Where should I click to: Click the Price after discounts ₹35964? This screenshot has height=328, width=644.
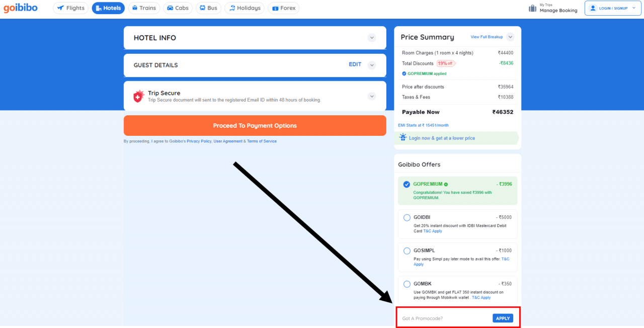point(506,87)
